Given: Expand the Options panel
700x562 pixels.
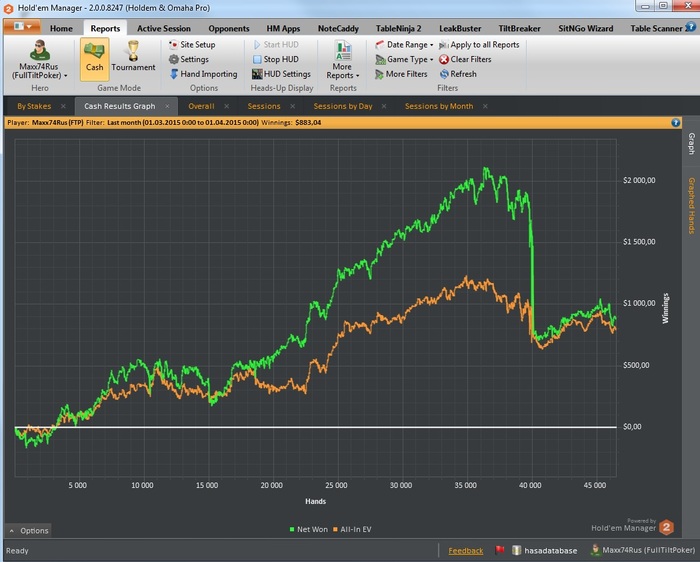Looking at the screenshot, I should (29, 530).
